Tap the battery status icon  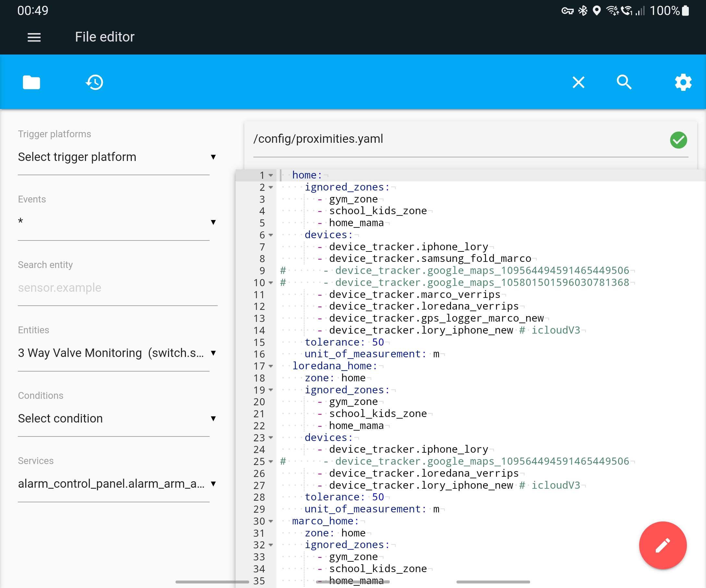tap(685, 11)
